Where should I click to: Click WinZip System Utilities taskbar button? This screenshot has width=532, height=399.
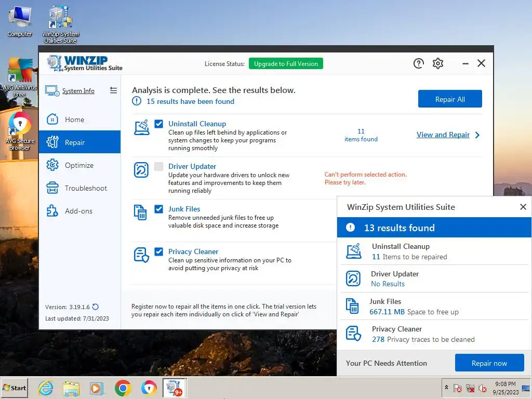point(175,388)
